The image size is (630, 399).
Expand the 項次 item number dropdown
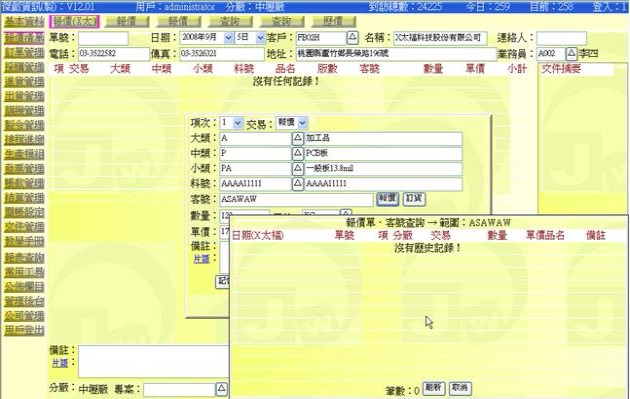(x=237, y=123)
